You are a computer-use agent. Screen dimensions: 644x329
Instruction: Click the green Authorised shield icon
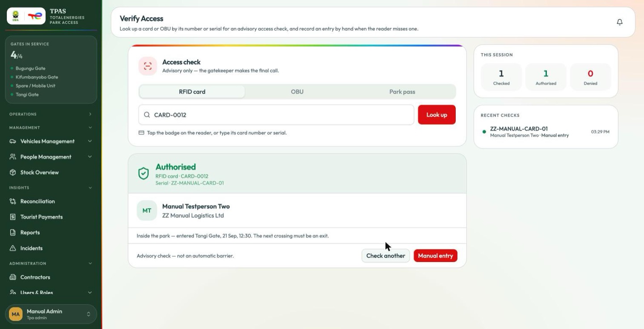tap(144, 174)
